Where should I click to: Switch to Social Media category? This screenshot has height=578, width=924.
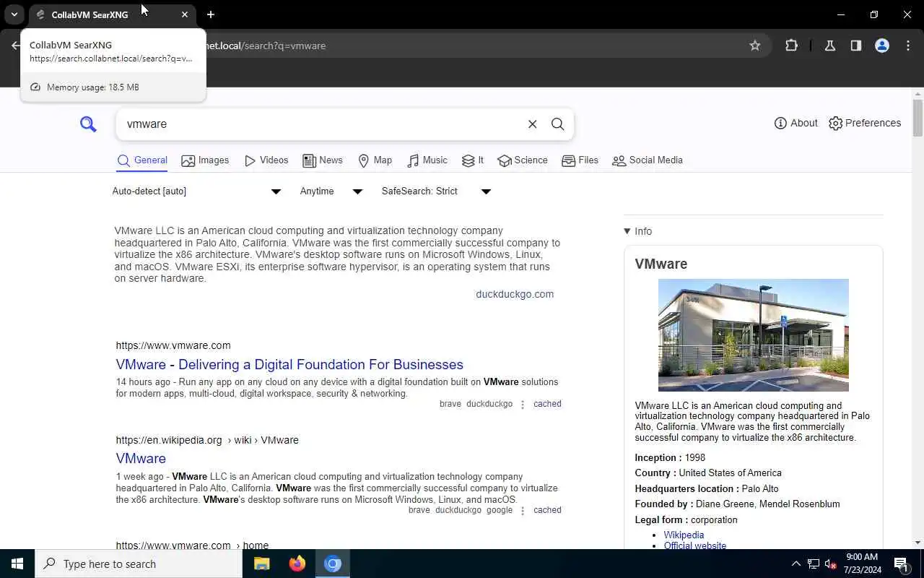648,160
